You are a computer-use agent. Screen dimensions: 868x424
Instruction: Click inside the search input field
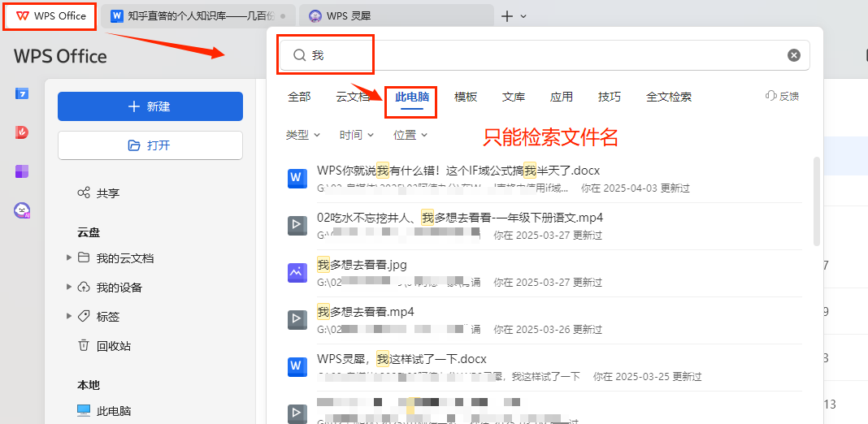(545, 55)
